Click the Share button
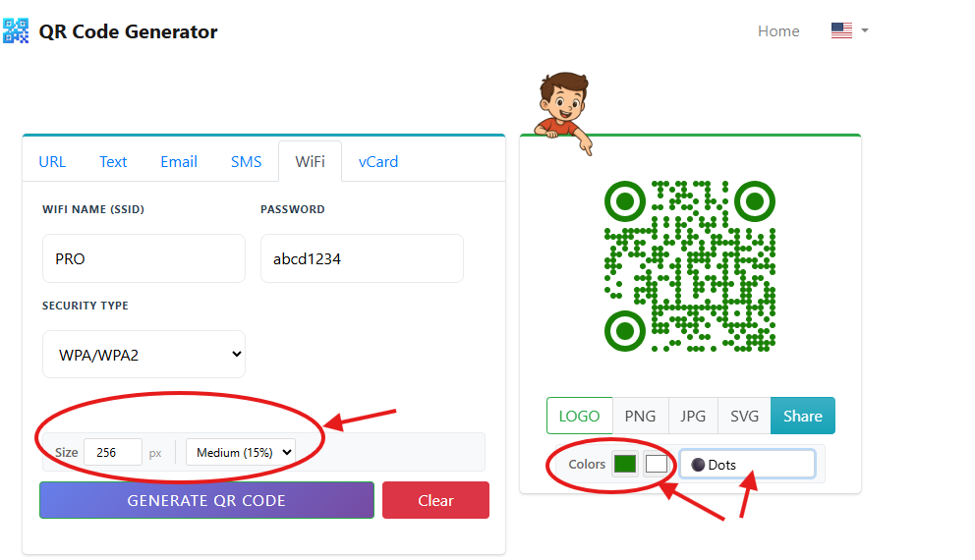975x560 pixels. coord(803,416)
